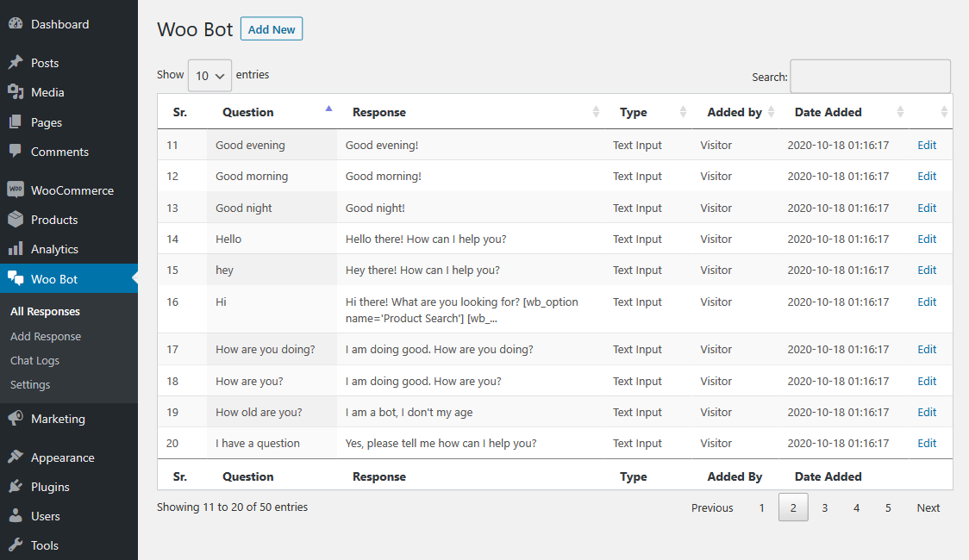This screenshot has width=969, height=560.
Task: Go to page 4 of entries
Action: (x=856, y=507)
